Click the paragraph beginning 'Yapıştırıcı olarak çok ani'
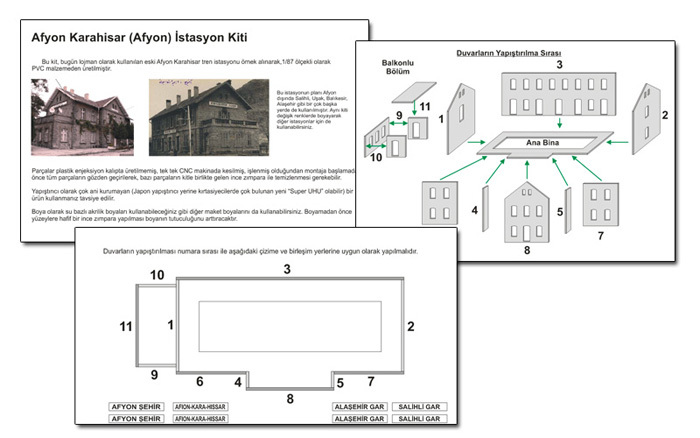Screen dimensions: 700x438 [192, 195]
